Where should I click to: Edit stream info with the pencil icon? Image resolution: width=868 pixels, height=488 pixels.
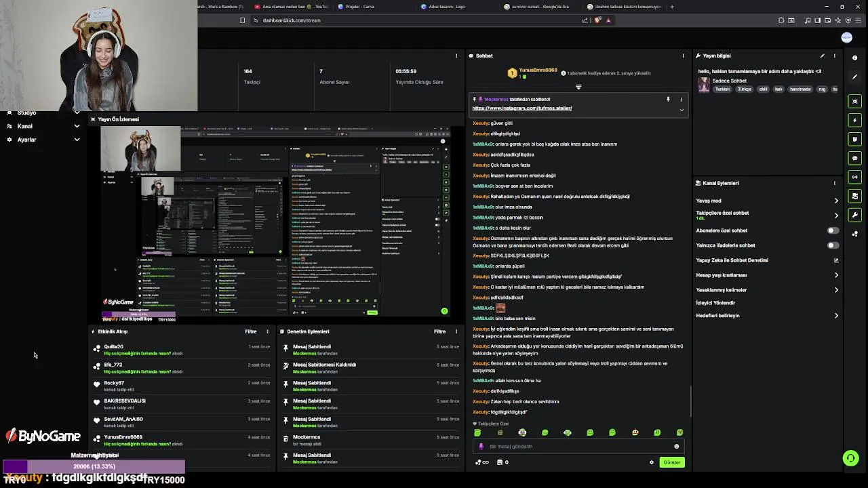point(822,56)
